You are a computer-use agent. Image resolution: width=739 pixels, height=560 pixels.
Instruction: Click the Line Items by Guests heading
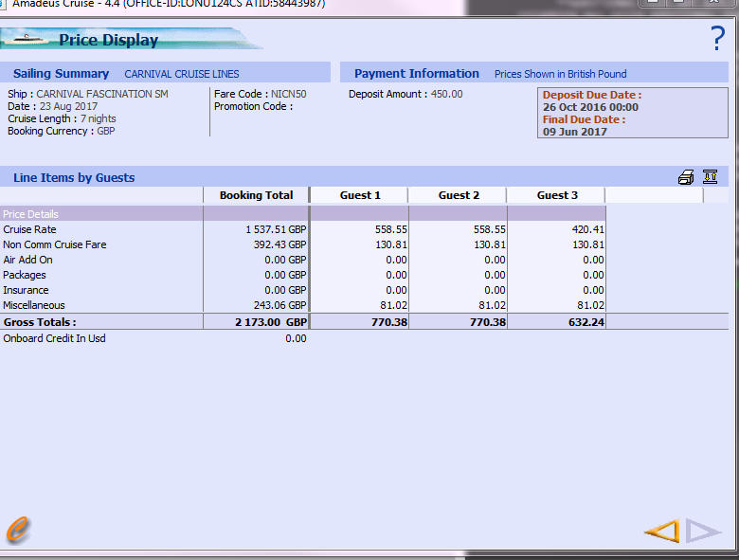(74, 178)
